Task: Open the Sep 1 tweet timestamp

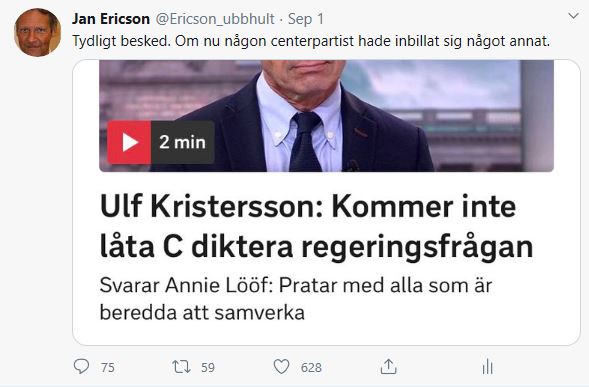Action: pos(306,19)
